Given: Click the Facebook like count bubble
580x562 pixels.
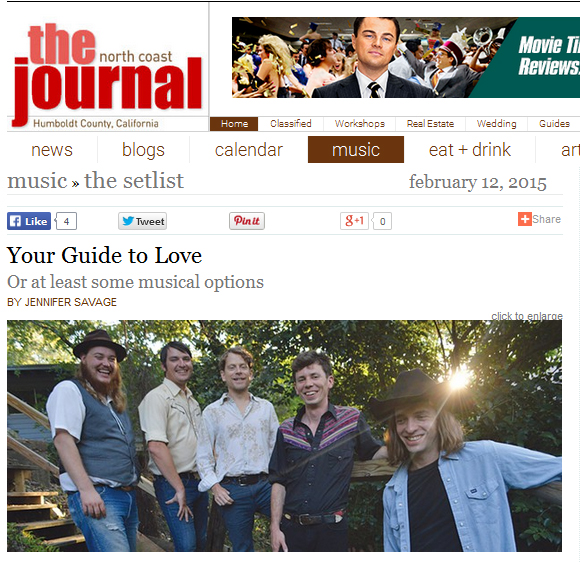Looking at the screenshot, I should pos(67,221).
